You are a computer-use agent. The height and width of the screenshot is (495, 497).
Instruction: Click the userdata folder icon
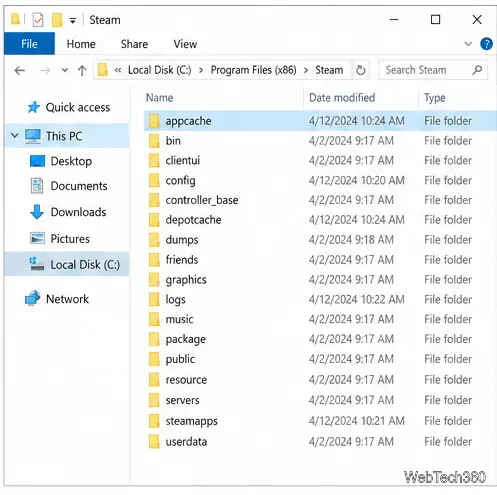click(154, 442)
